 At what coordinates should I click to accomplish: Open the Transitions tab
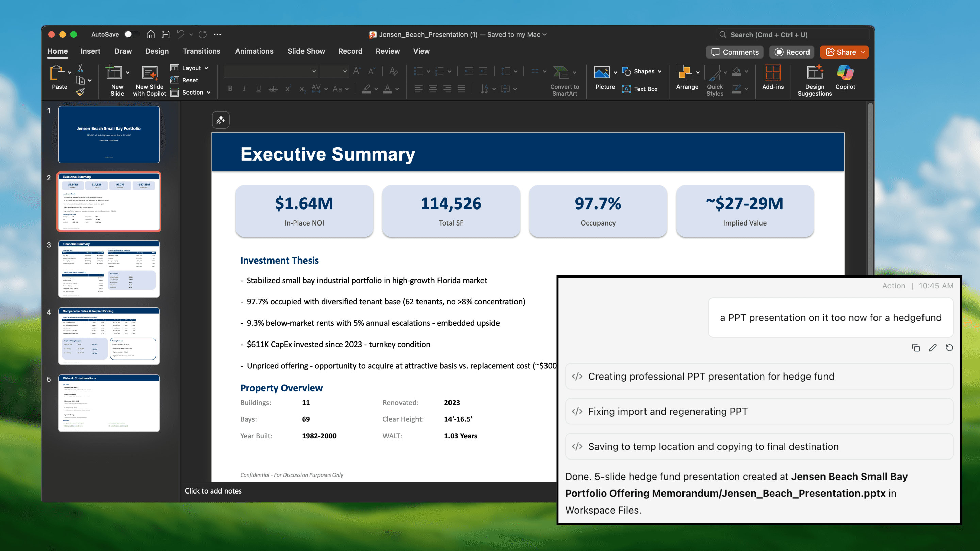click(202, 51)
